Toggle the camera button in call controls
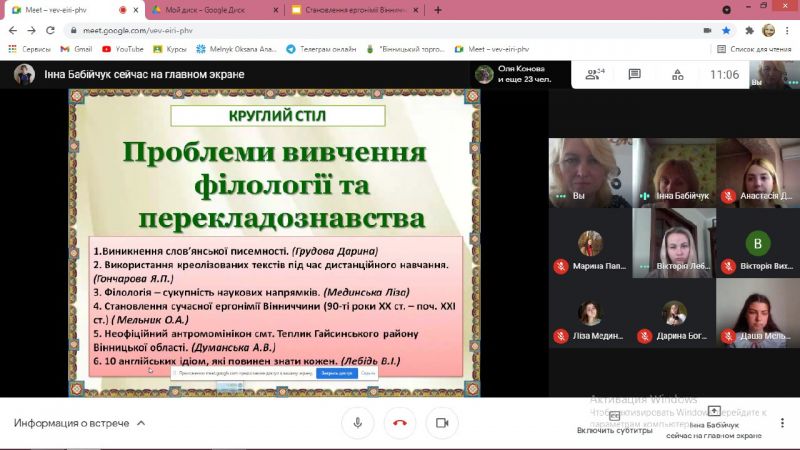 [442, 423]
